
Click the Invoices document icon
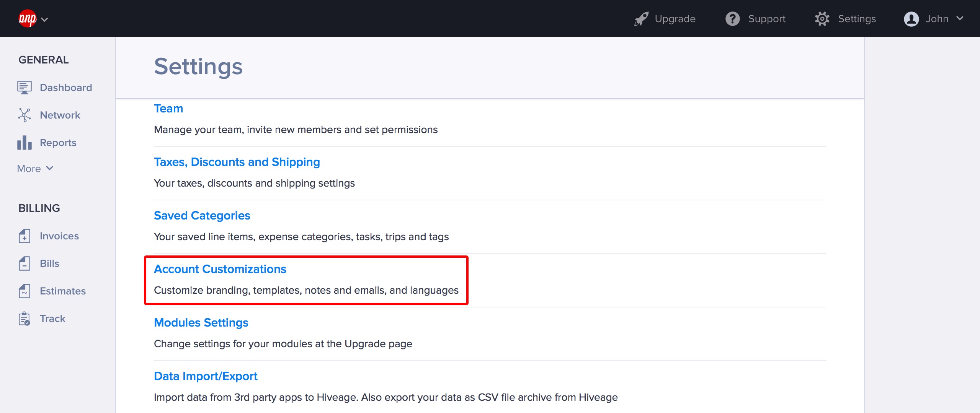tap(24, 236)
